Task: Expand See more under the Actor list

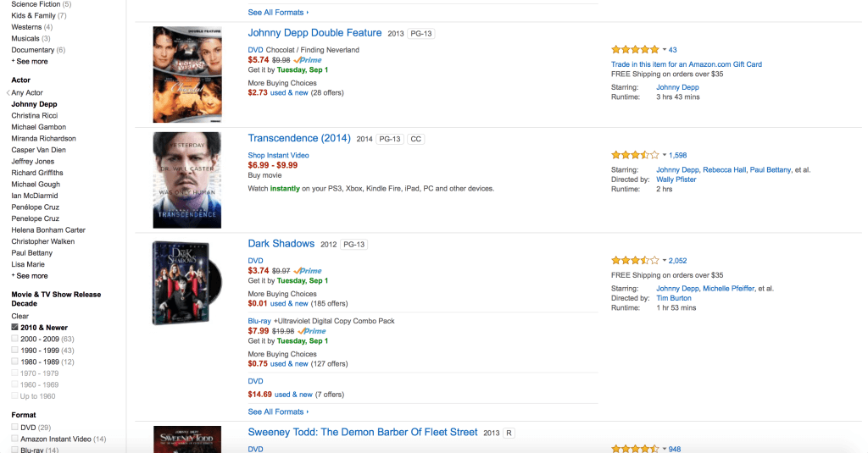Action: (32, 276)
